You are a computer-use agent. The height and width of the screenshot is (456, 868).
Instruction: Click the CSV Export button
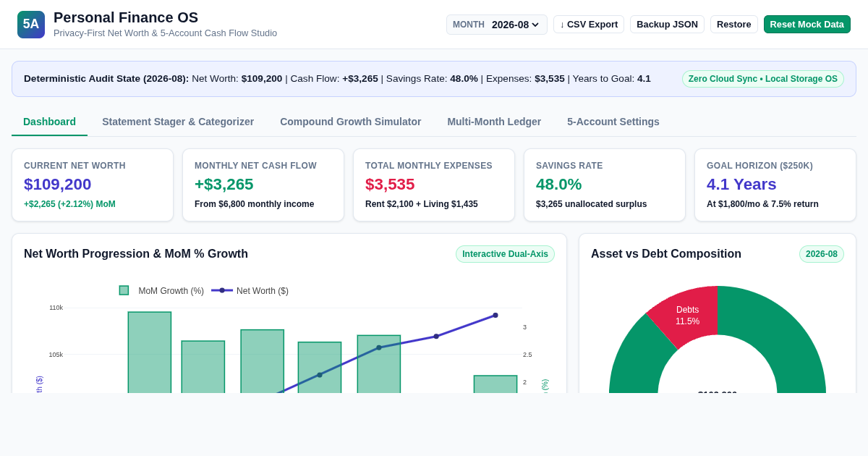click(589, 25)
